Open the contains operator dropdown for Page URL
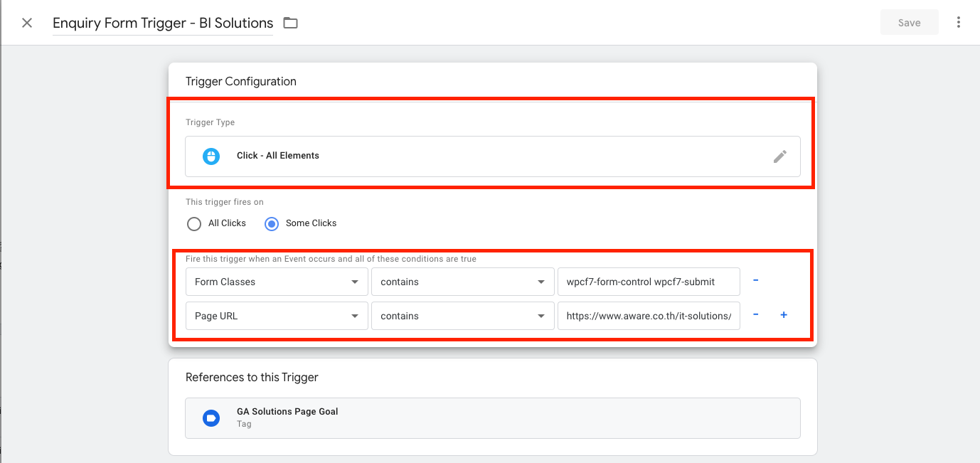980x463 pixels. tap(462, 316)
